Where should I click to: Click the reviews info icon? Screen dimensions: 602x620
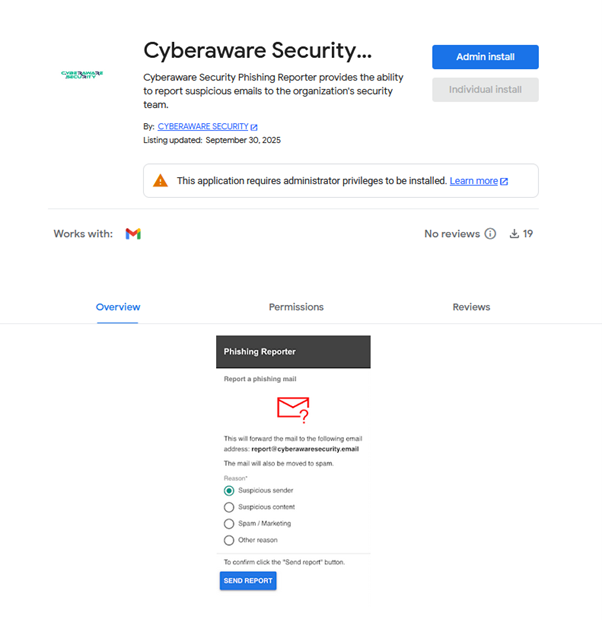point(490,234)
